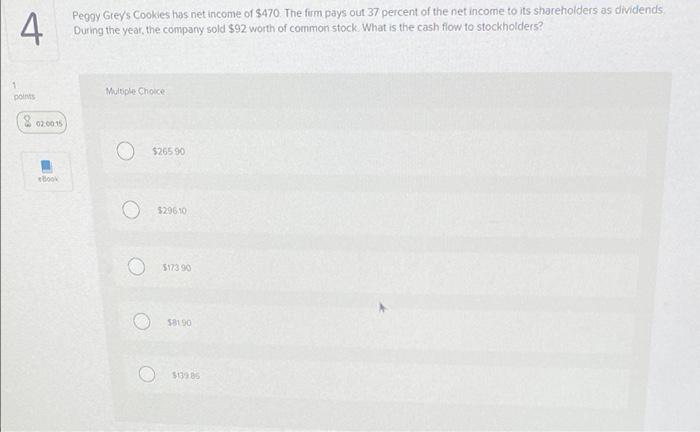Viewport: 700px width, 432px height.
Task: Click the question's second line about common stock
Action: click(308, 28)
